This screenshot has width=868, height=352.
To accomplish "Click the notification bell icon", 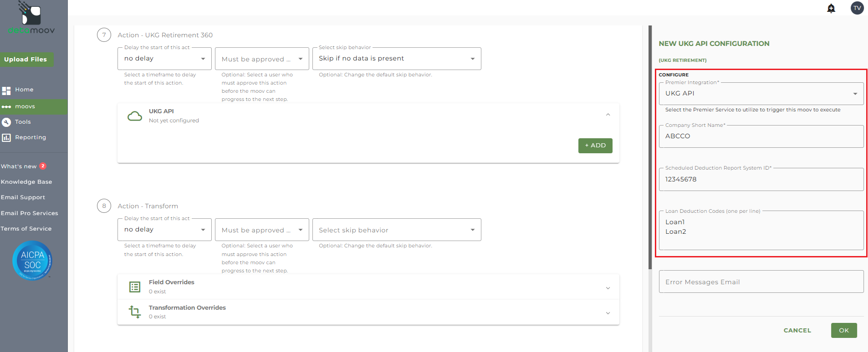I will 831,8.
